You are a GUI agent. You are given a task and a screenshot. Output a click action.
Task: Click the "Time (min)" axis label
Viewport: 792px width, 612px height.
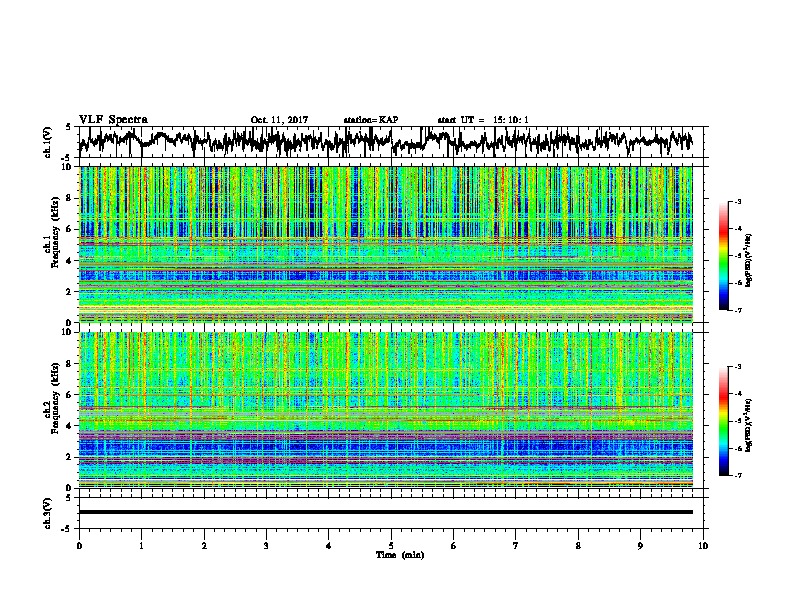point(400,555)
